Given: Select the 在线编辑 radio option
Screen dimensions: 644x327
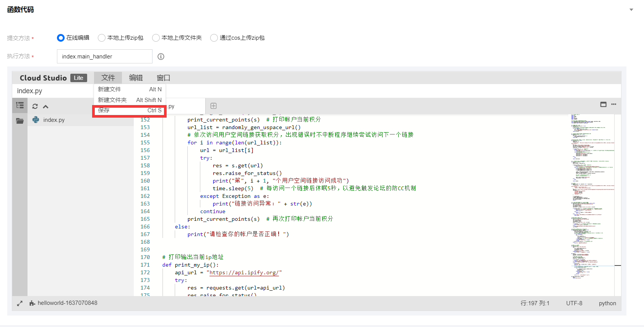Looking at the screenshot, I should tap(61, 38).
